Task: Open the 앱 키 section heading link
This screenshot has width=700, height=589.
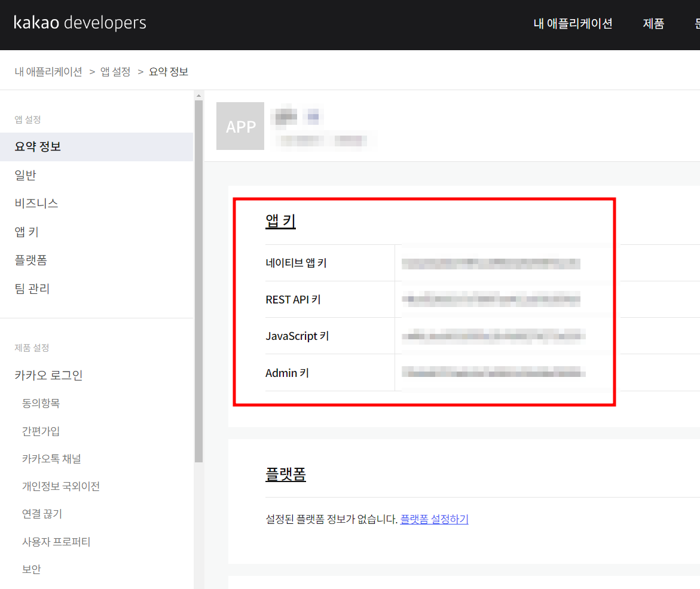Action: tap(281, 221)
